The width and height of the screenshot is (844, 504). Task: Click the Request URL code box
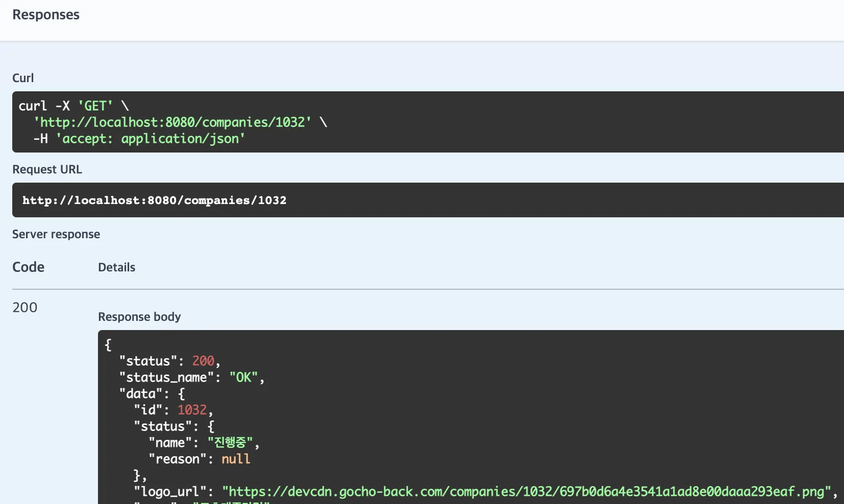(154, 200)
